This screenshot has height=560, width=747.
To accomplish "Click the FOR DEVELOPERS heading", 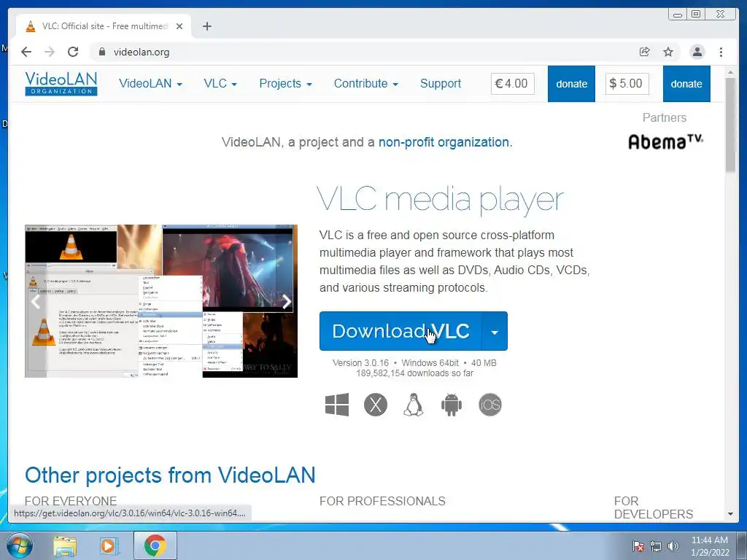I will tap(653, 507).
